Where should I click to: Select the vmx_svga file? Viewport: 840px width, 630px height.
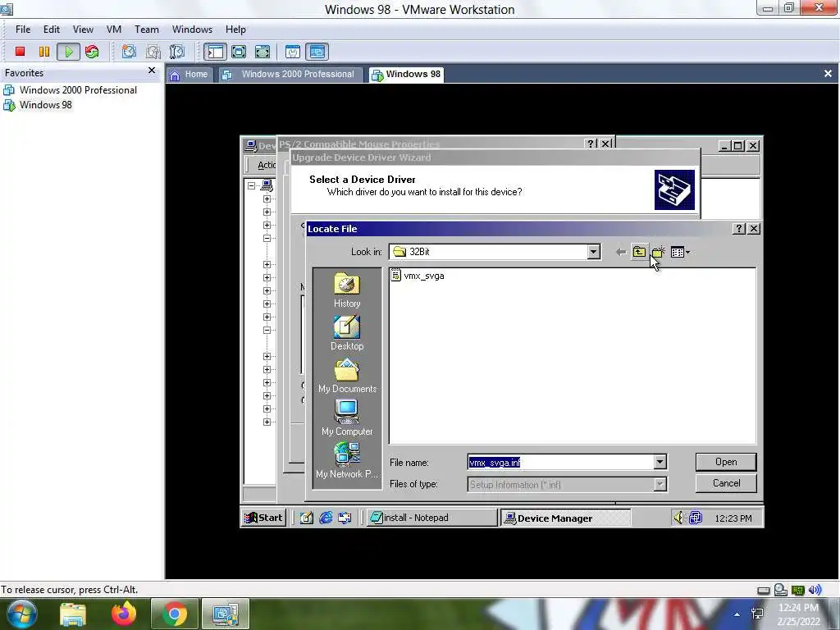418,276
